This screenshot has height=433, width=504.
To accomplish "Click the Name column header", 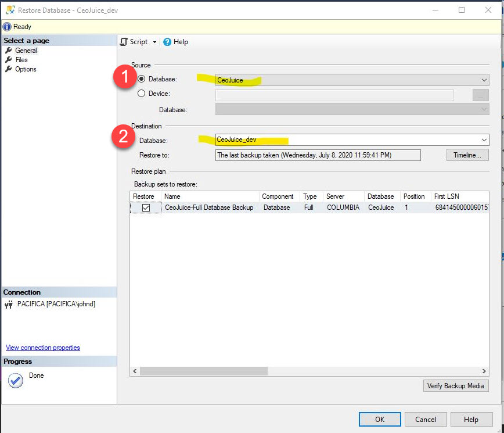I will tap(210, 196).
